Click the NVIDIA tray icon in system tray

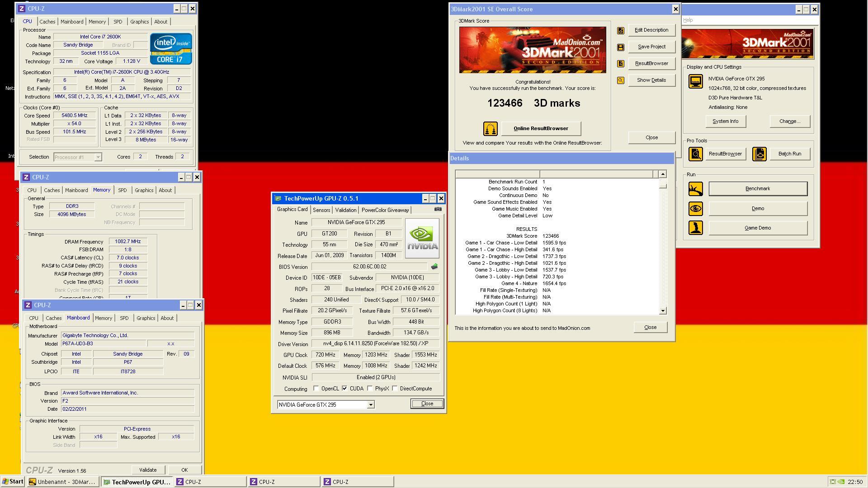841,482
